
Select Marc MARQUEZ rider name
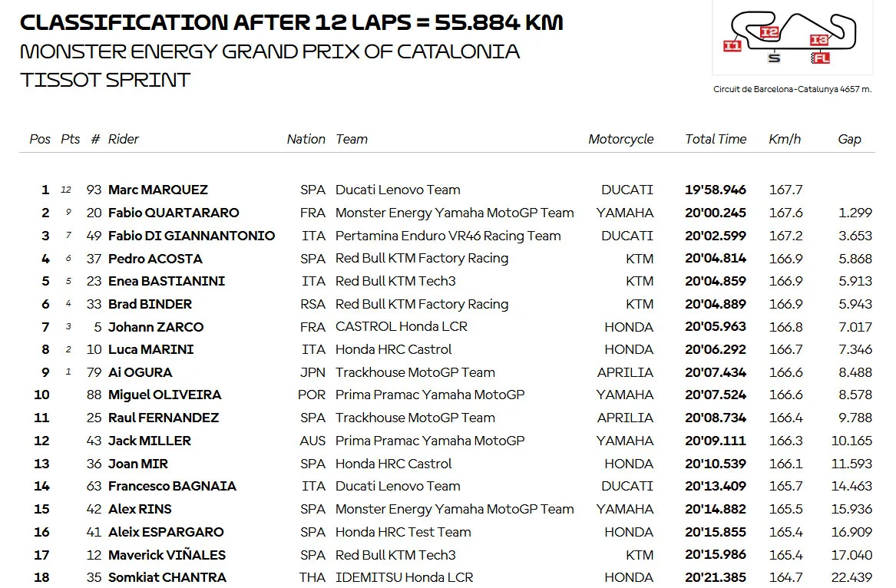click(157, 190)
